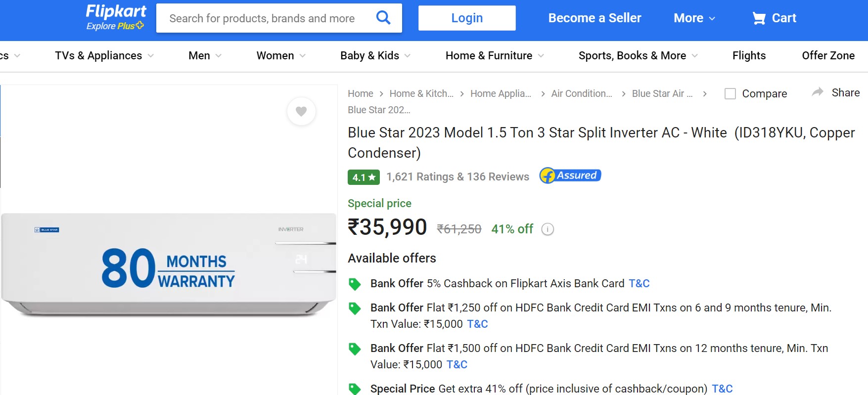Open the Home & Furniture dropdown
Viewport: 868px width, 395px height.
coord(494,56)
